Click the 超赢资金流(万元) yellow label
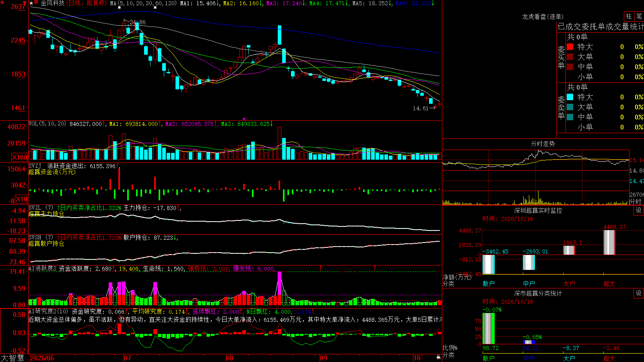 point(52,172)
